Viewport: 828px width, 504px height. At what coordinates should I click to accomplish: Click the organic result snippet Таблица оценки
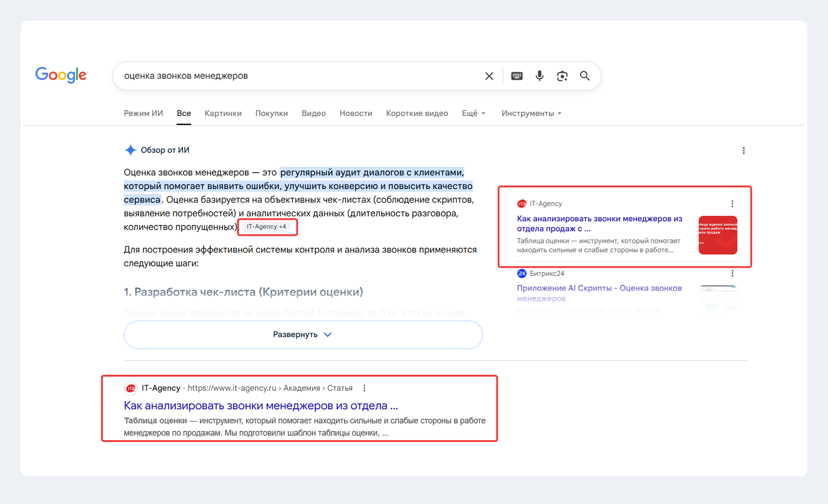pyautogui.click(x=305, y=427)
